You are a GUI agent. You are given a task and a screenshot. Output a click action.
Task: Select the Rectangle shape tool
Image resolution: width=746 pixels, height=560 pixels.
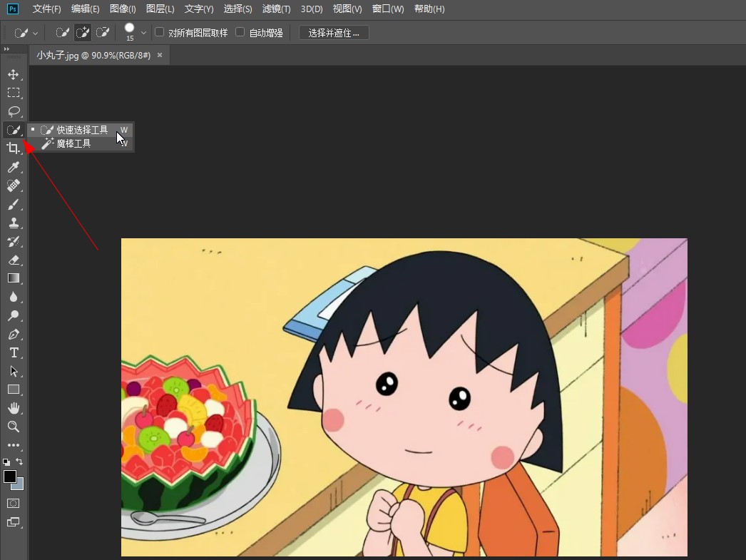click(x=14, y=390)
